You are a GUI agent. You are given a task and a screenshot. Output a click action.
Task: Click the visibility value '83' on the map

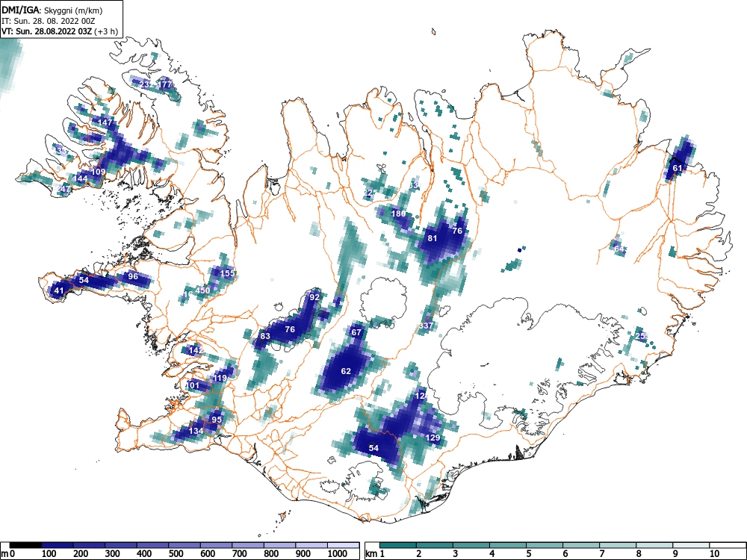pyautogui.click(x=265, y=336)
